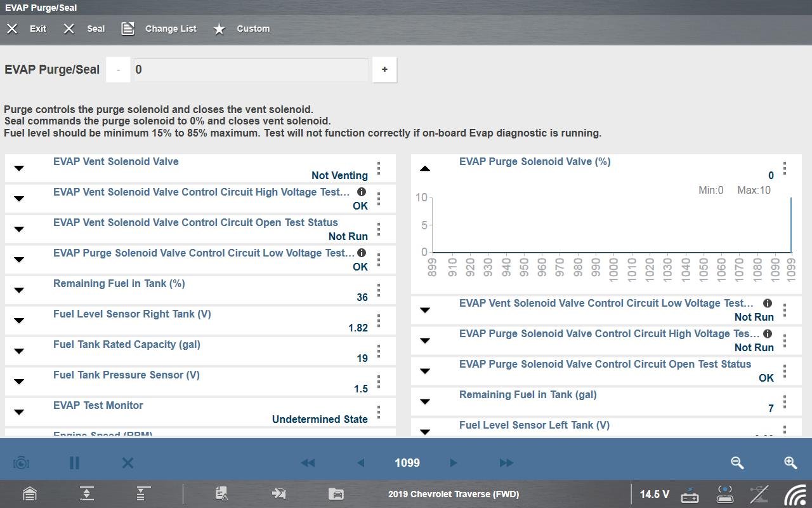Image resolution: width=812 pixels, height=508 pixels.
Task: Open options for Vent High Voltage Test
Action: 379,199
